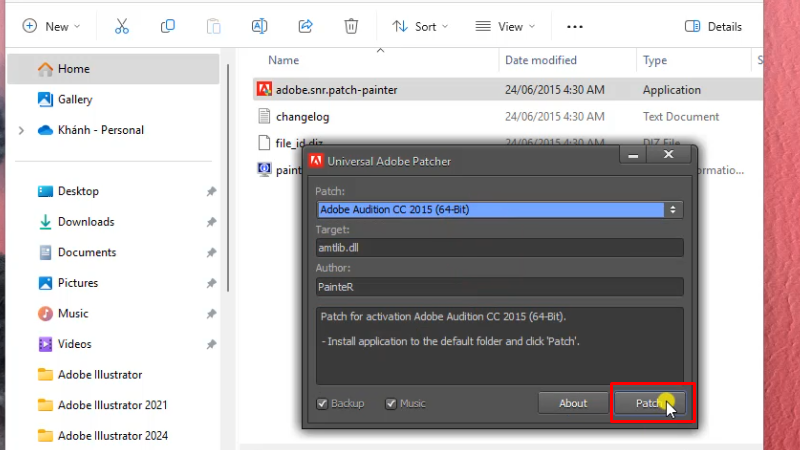The width and height of the screenshot is (800, 450).
Task: Unpin Music using its pin icon
Action: click(x=211, y=314)
